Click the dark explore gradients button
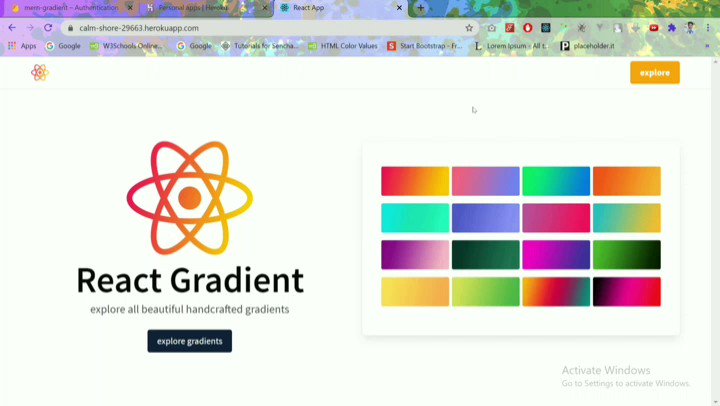 point(190,341)
